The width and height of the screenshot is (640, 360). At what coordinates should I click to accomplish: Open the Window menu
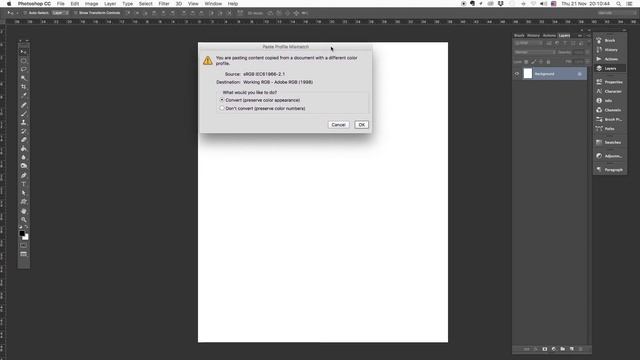pyautogui.click(x=213, y=4)
